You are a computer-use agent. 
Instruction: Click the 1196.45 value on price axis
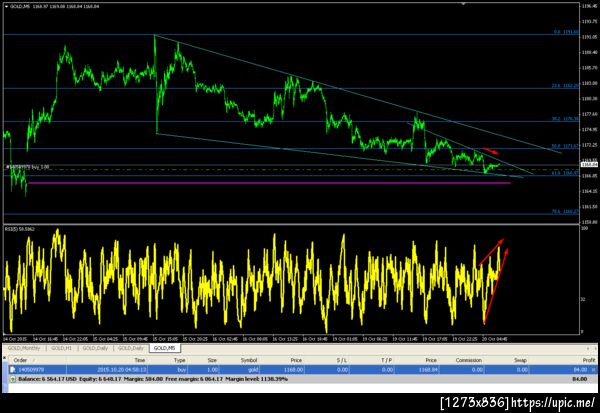tap(589, 6)
